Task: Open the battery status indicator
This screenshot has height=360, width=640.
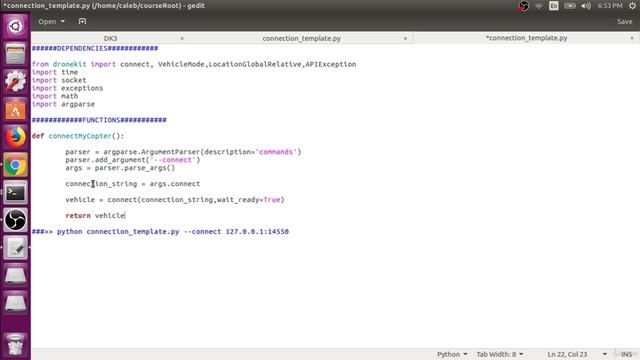Action: 570,6
